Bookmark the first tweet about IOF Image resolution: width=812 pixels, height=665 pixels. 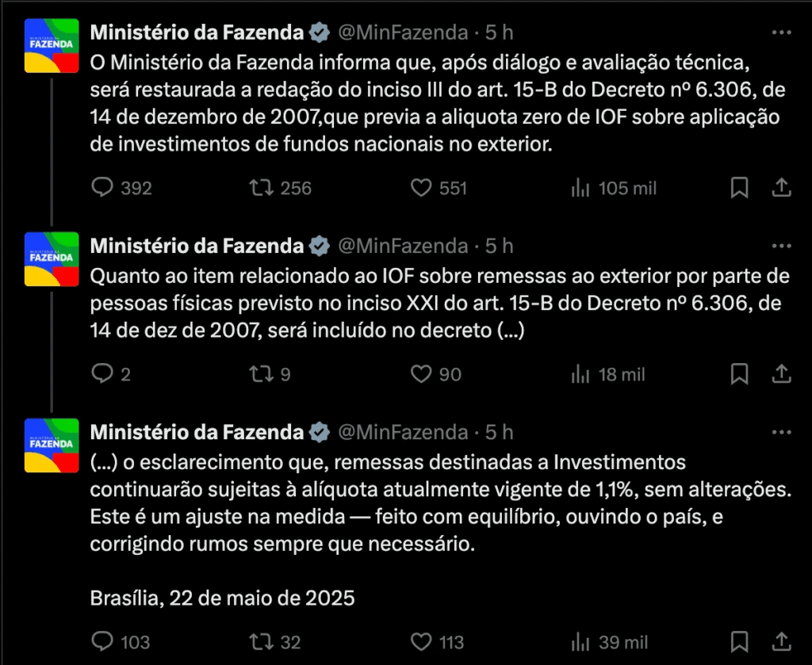click(739, 188)
